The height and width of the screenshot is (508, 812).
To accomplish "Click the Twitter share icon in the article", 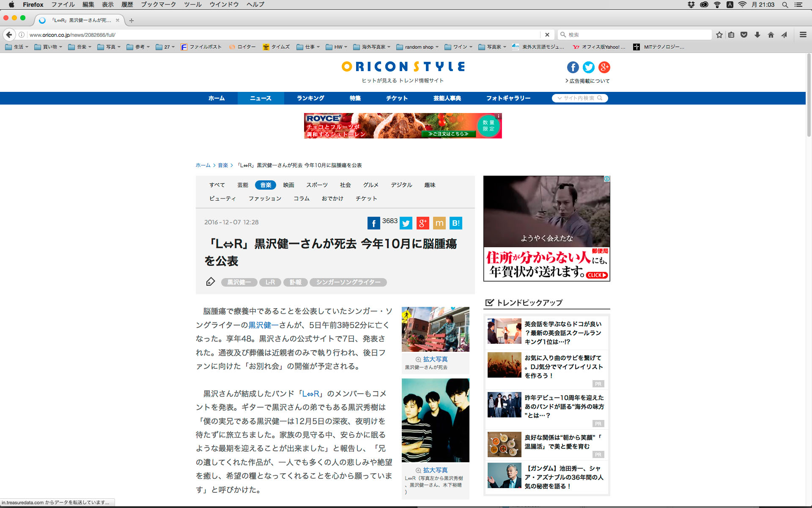I will click(406, 223).
